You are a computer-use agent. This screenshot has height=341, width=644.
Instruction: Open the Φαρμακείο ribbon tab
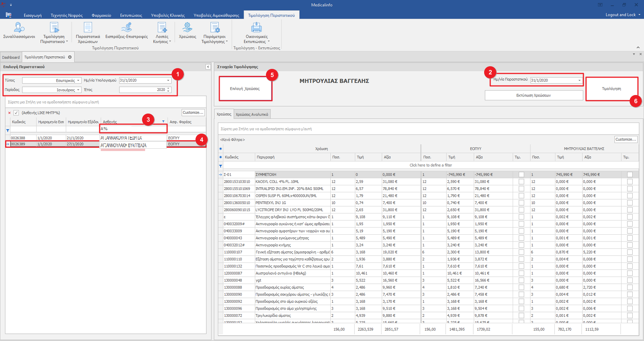(x=101, y=16)
